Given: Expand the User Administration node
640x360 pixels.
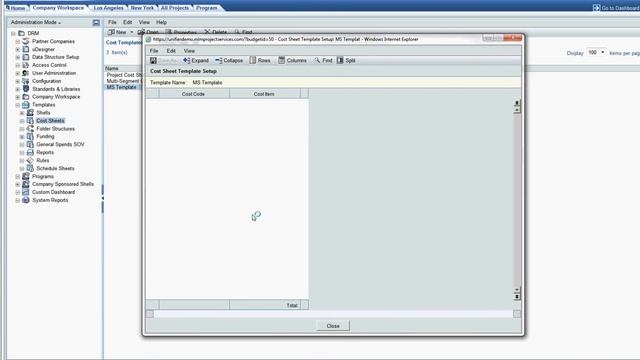Looking at the screenshot, I should click(x=18, y=73).
